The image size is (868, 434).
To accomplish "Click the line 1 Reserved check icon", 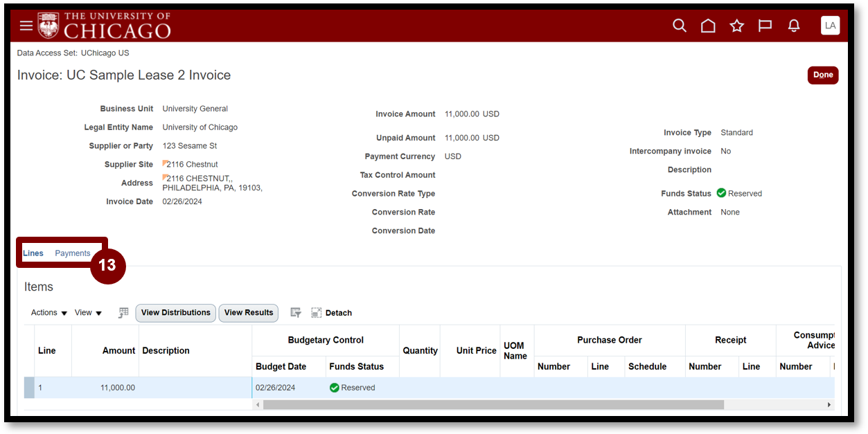I will (334, 388).
